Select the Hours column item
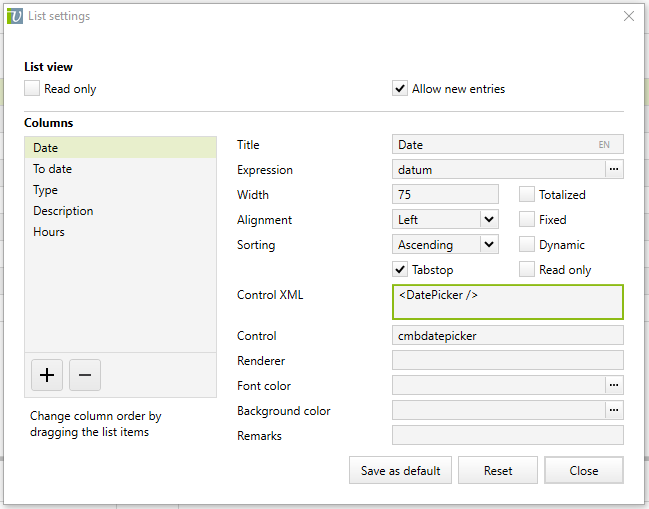Image resolution: width=649 pixels, height=509 pixels. (49, 232)
